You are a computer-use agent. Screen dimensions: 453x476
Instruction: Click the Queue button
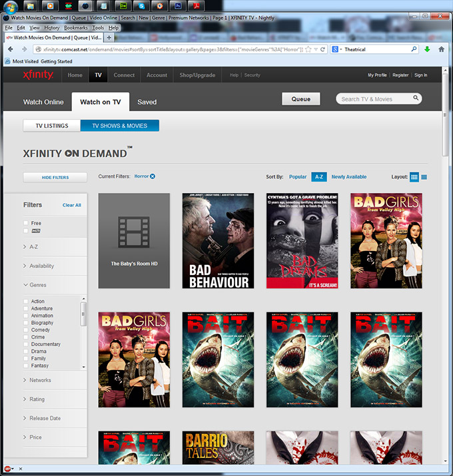pyautogui.click(x=301, y=99)
